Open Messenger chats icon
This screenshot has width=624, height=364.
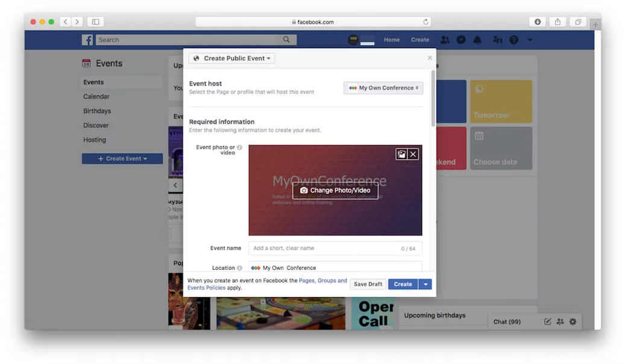pos(461,40)
